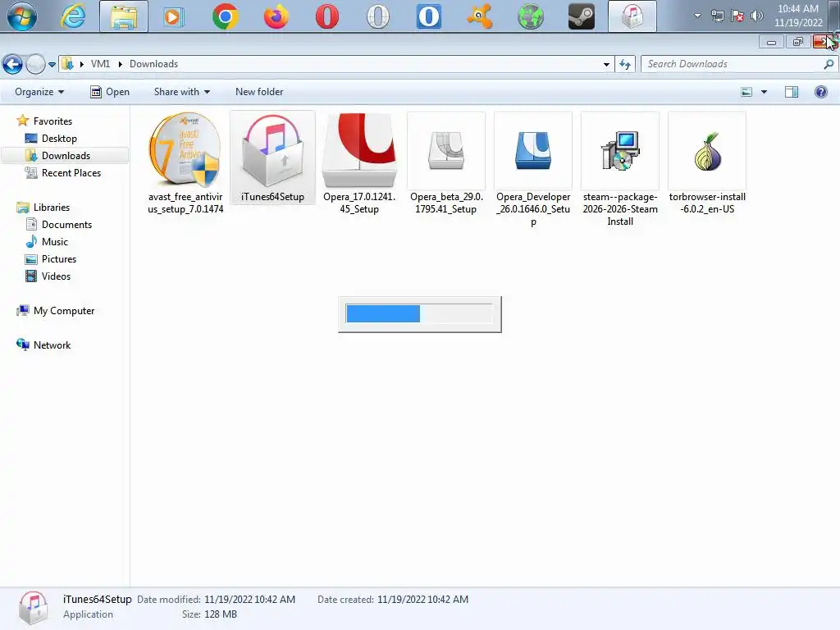Open the volume speaker tray icon
Screen dimensions: 840x630
pos(757,16)
